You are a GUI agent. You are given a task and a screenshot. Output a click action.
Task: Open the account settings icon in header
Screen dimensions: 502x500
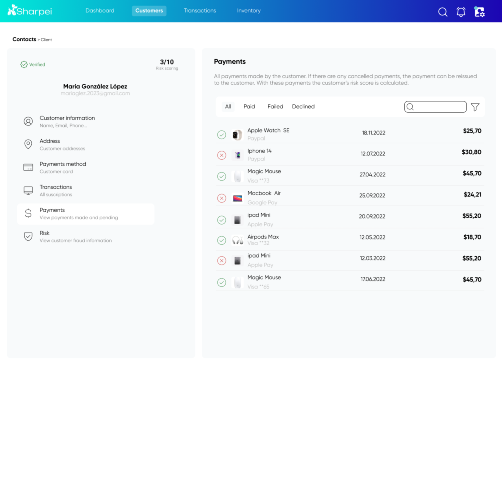coord(479,12)
